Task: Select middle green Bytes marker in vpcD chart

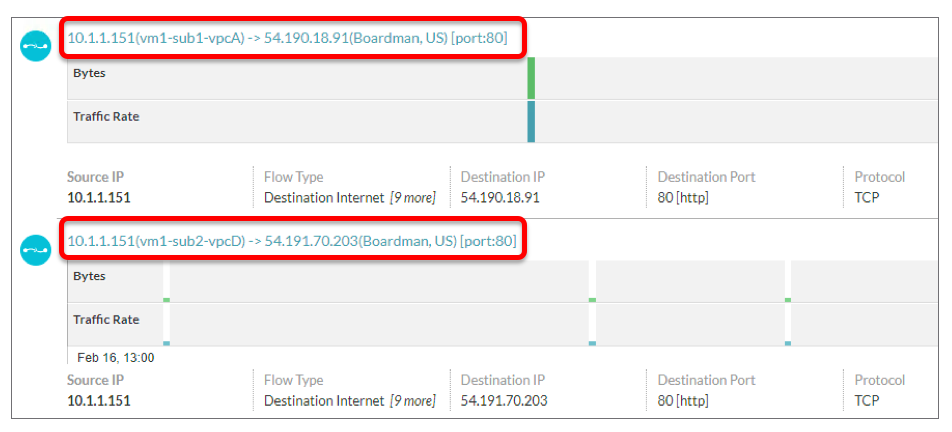Action: [592, 299]
